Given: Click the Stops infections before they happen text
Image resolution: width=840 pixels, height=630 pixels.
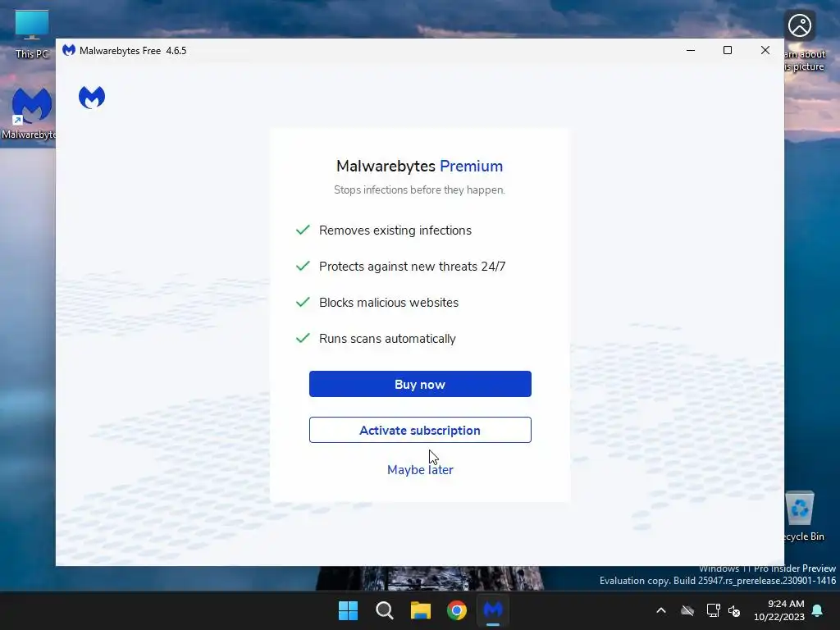Looking at the screenshot, I should click(419, 189).
